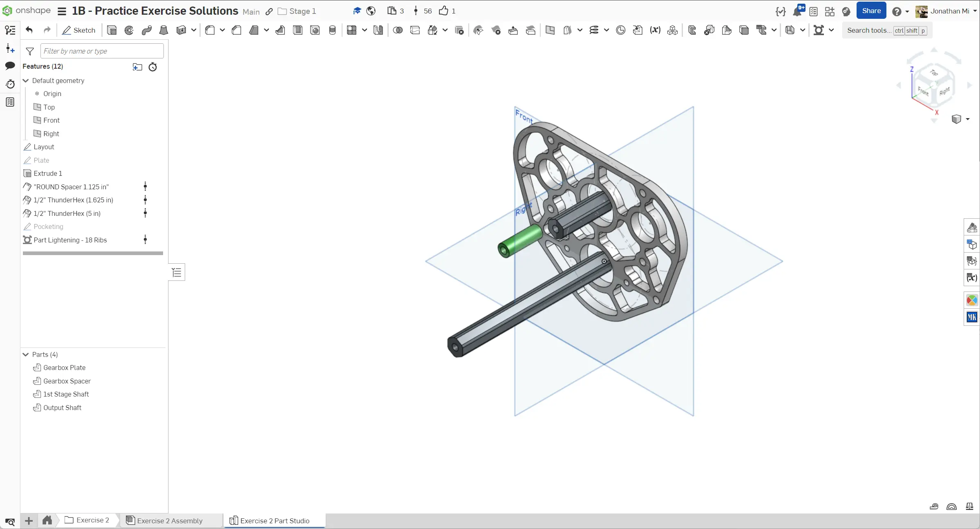Select the Revolve tool icon
980x529 pixels.
[129, 30]
